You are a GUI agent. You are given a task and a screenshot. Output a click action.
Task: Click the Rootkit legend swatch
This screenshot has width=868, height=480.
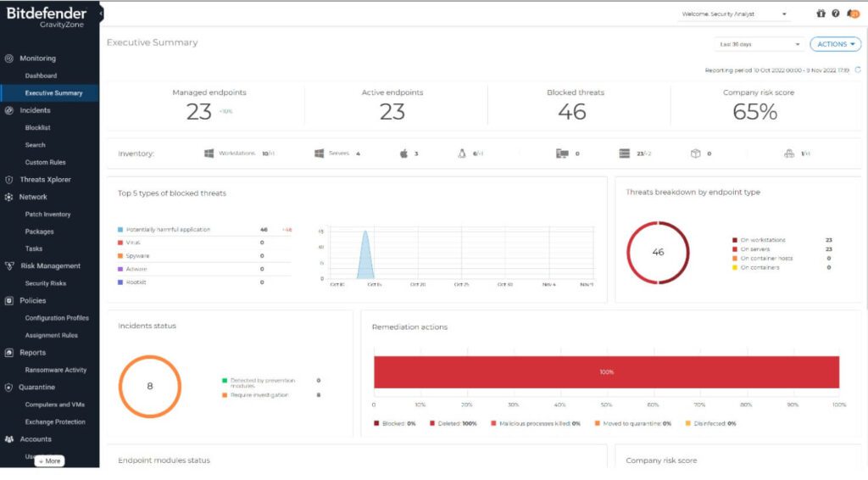click(120, 282)
